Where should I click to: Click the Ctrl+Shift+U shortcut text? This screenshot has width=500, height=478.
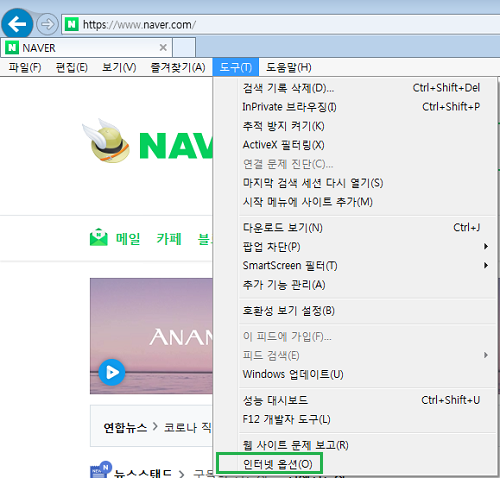[450, 400]
